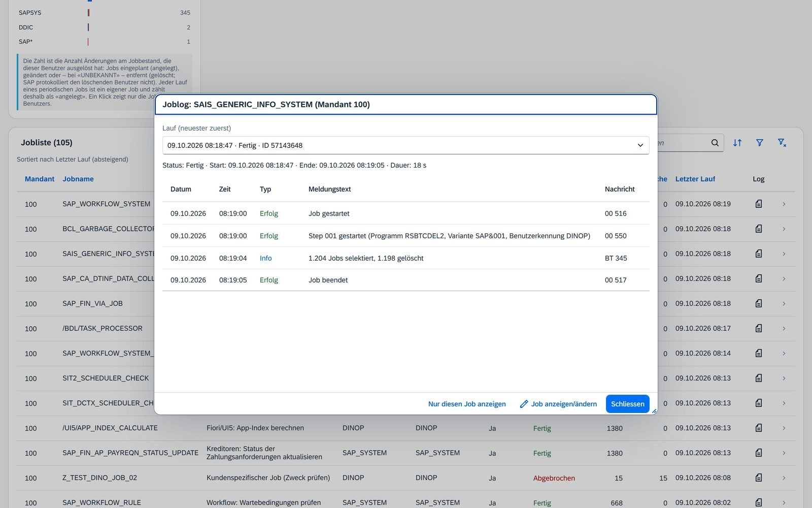The height and width of the screenshot is (508, 812).
Task: Open log icon for SAP_FIN_AP_PAYREQN_STATUS_UPDATE row
Action: coord(759,453)
